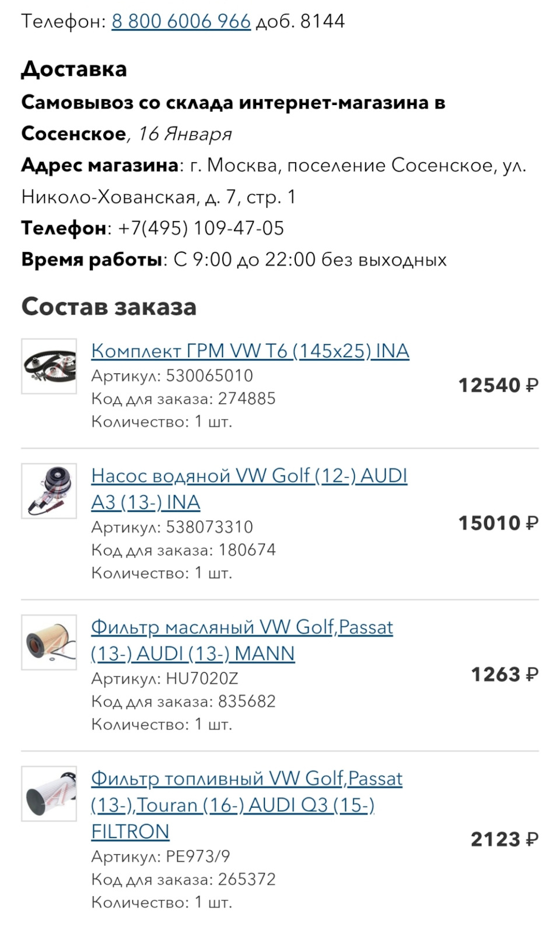Select article number 530065010
The image size is (560, 926).
click(209, 375)
